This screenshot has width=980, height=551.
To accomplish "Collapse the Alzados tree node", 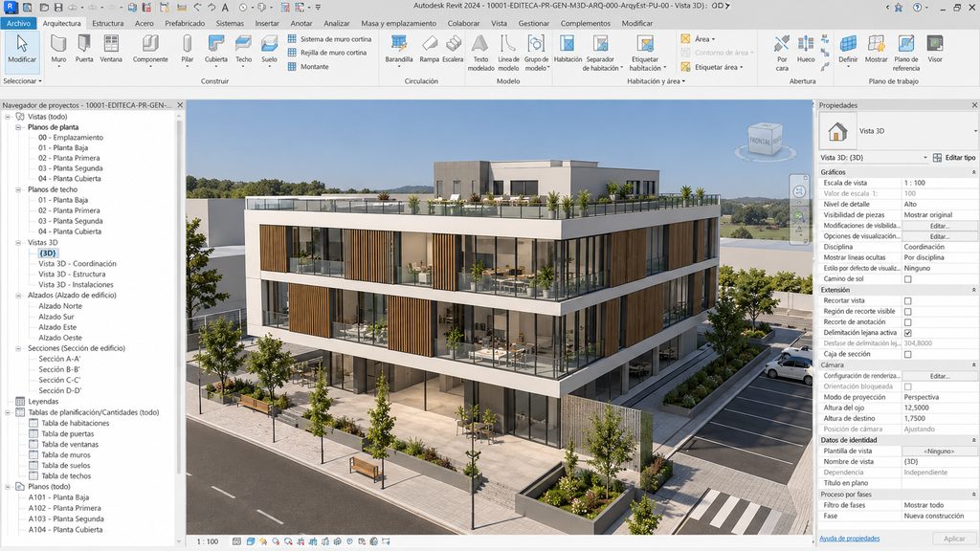I will pyautogui.click(x=18, y=295).
